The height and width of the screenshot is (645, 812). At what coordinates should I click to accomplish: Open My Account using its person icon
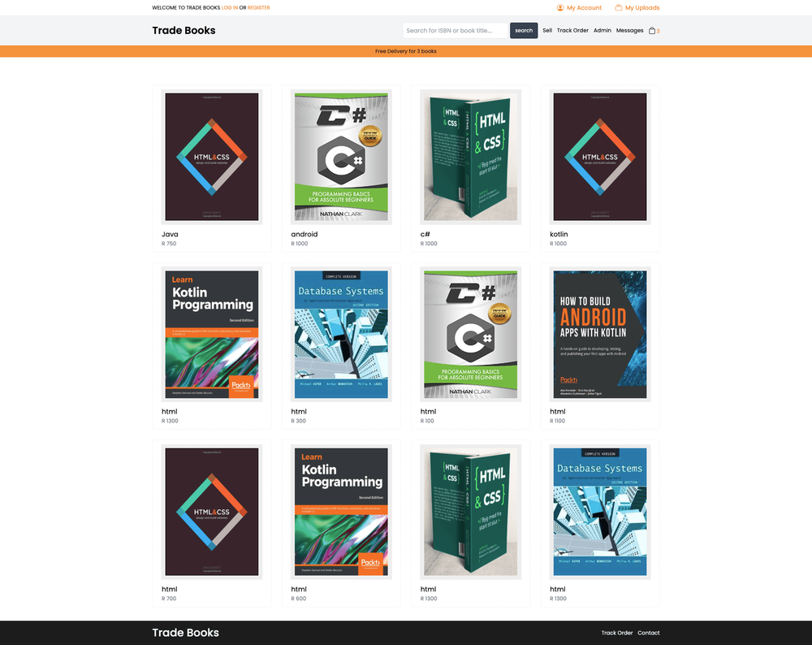(x=560, y=7)
